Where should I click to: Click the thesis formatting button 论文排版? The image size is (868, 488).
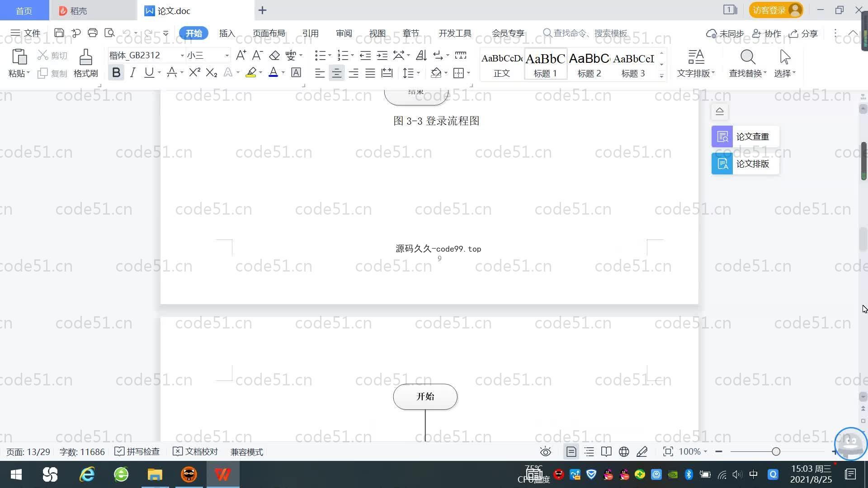(x=745, y=164)
